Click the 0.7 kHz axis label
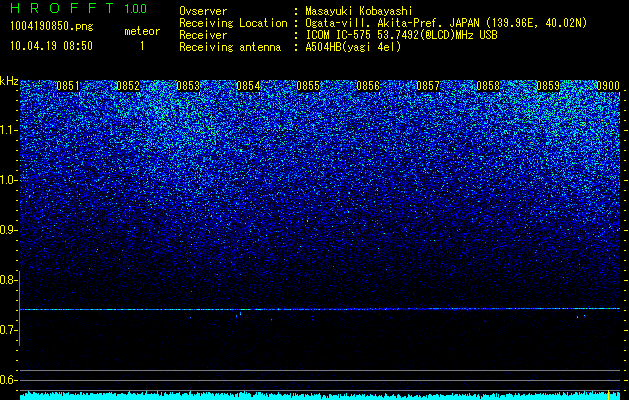The width and height of the screenshot is (629, 400). point(8,330)
